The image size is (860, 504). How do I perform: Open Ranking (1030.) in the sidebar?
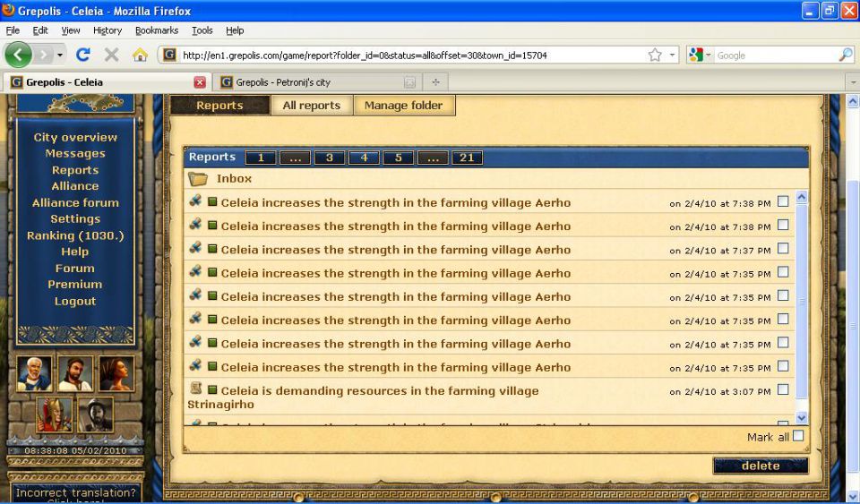point(75,235)
